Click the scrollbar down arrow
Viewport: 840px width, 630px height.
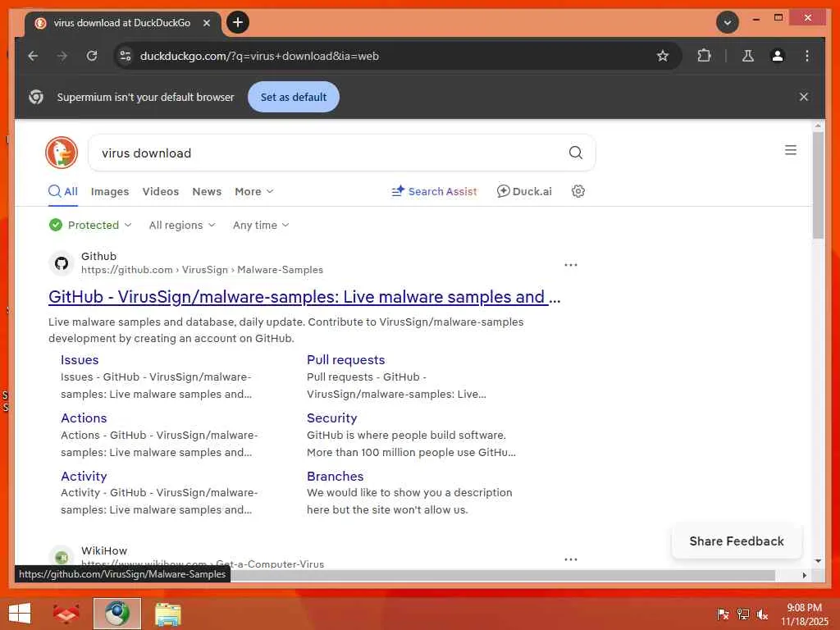coord(818,561)
